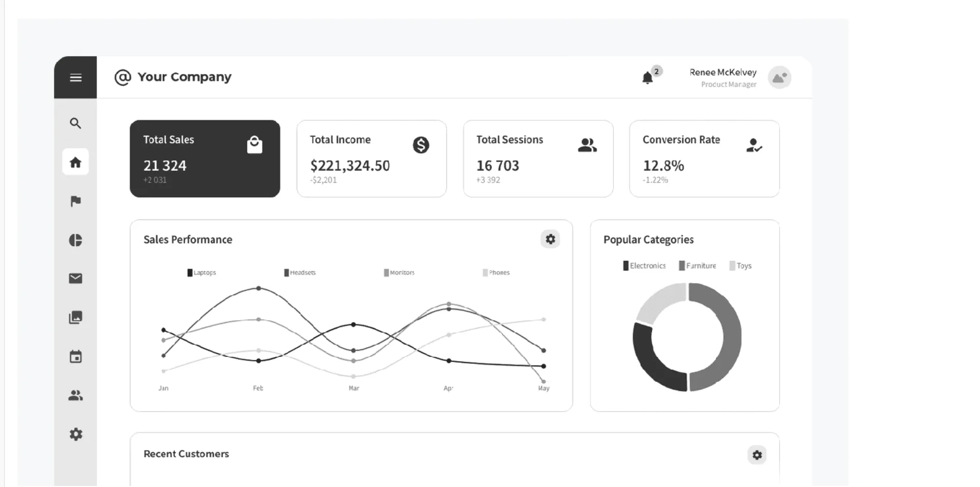Click the +3 392 sessions change
Screen dimensions: 980x487
[x=488, y=180]
